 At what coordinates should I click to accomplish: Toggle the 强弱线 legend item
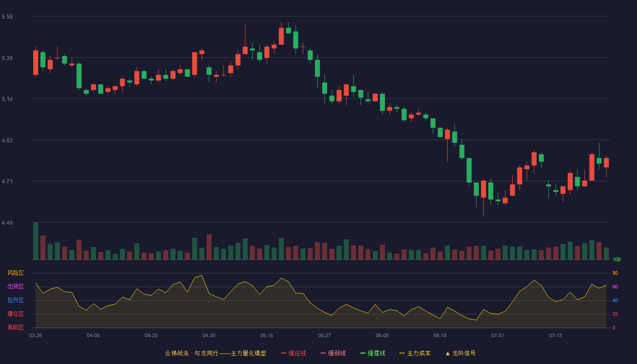point(334,353)
